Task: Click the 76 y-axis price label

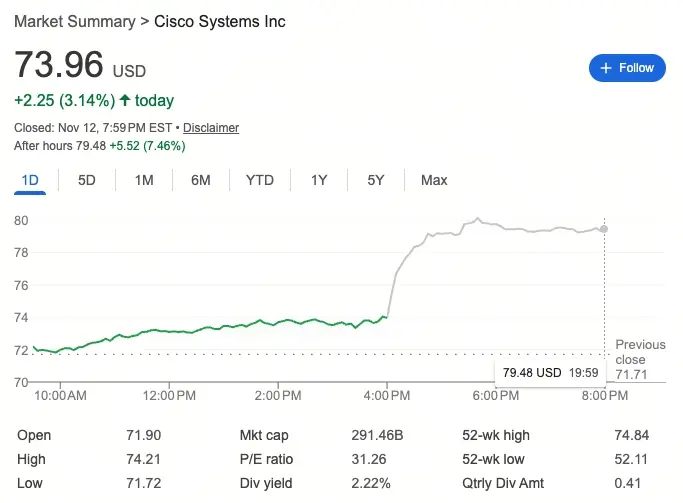Action: (x=21, y=285)
